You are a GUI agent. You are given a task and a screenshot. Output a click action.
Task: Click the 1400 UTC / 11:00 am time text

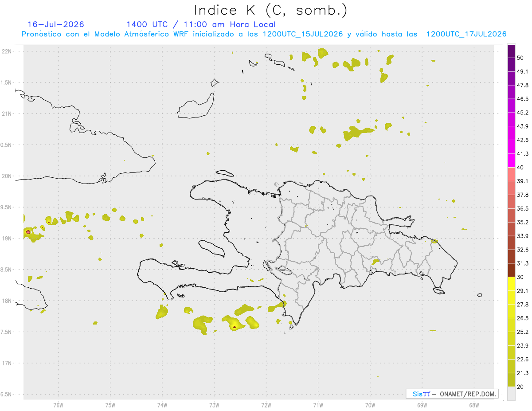201,24
